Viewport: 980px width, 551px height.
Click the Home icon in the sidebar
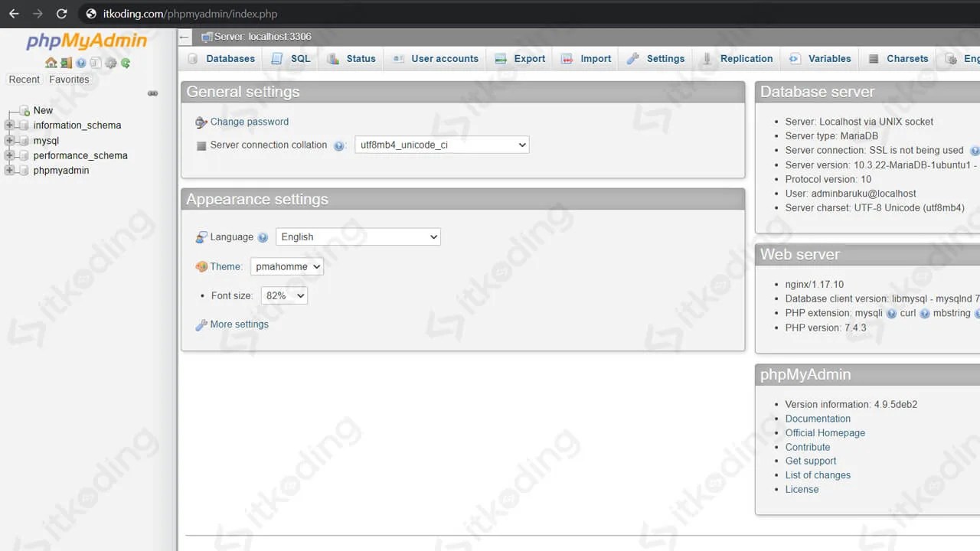pyautogui.click(x=52, y=63)
